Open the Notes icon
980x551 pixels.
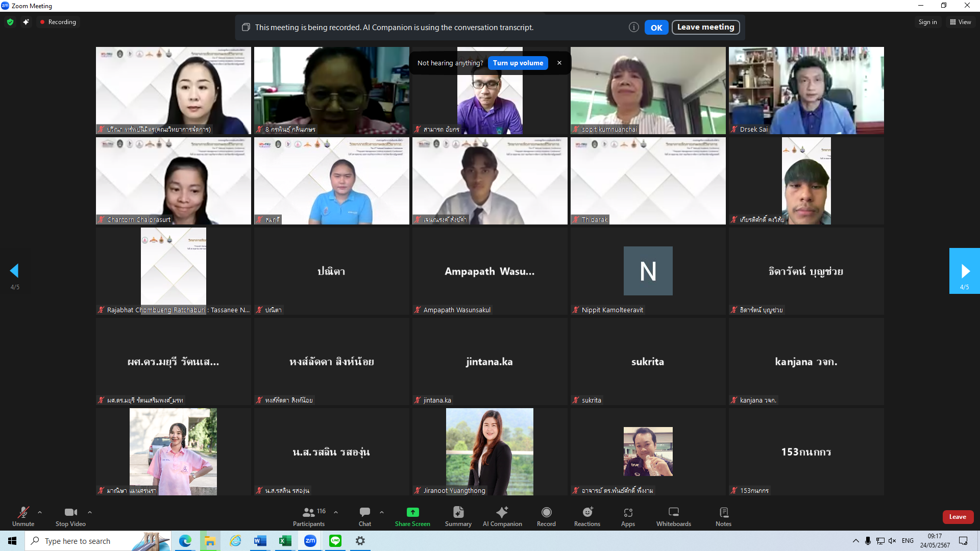(x=723, y=512)
